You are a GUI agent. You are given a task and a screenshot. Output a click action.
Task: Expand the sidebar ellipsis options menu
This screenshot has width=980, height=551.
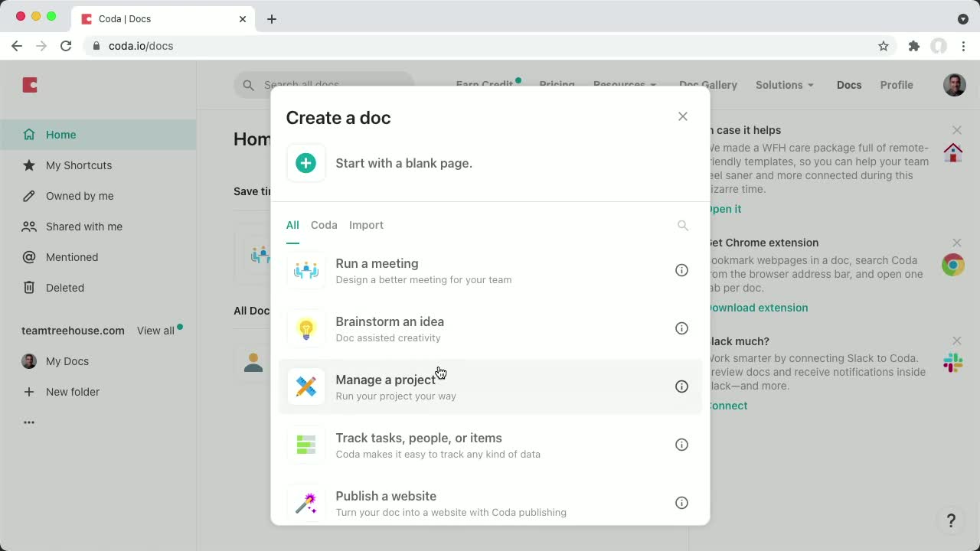(x=29, y=422)
